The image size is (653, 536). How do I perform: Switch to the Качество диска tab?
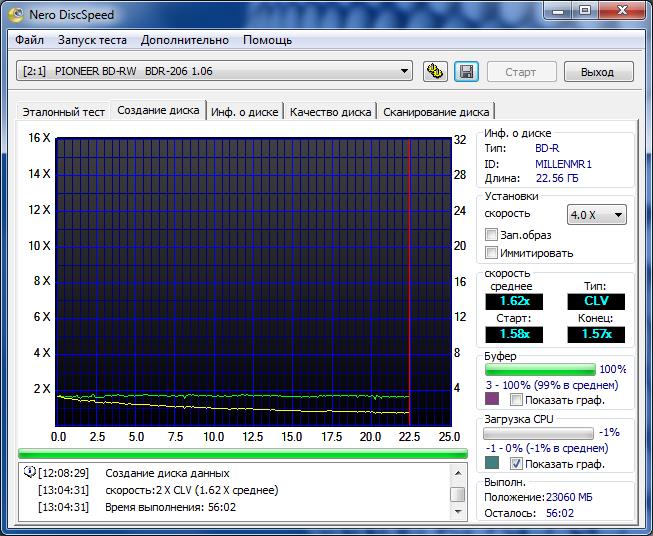pyautogui.click(x=330, y=112)
